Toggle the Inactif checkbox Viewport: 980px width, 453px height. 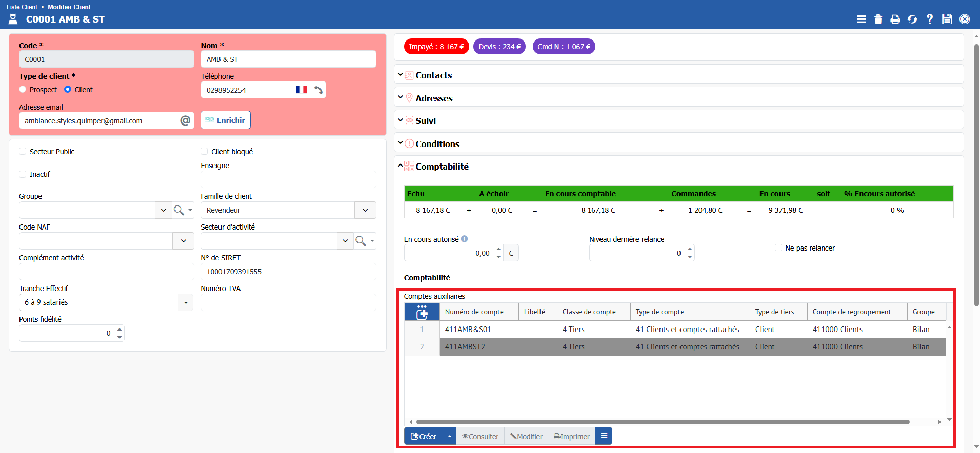click(23, 174)
